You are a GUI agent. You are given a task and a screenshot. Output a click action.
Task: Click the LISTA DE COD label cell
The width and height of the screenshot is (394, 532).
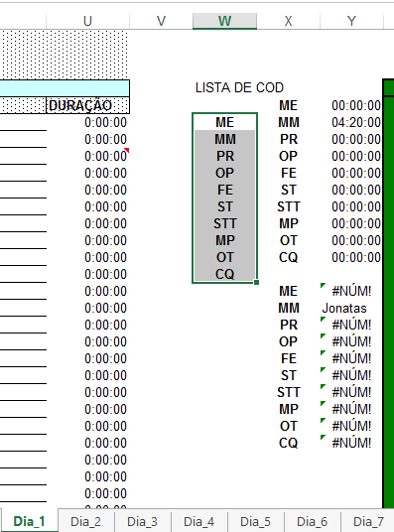coord(239,88)
